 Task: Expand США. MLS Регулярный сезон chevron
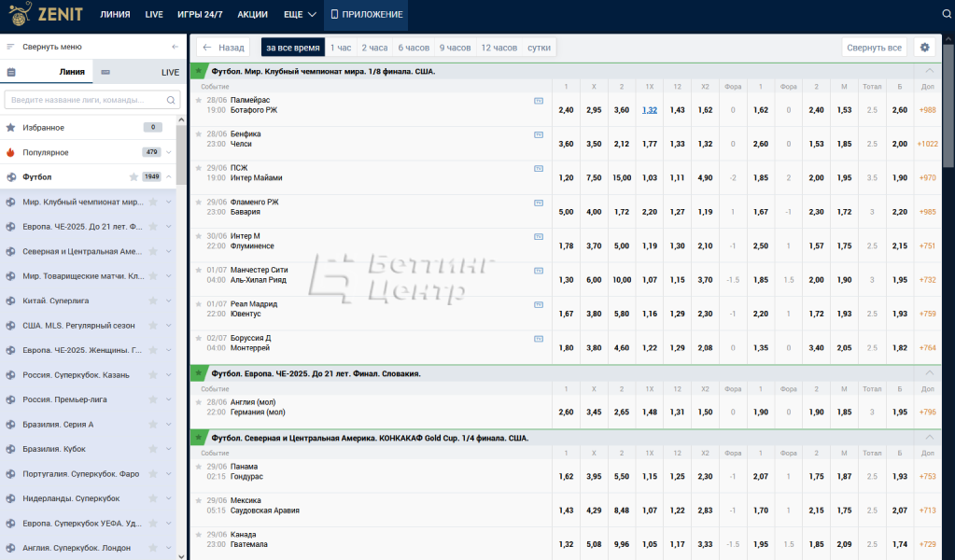(x=169, y=326)
